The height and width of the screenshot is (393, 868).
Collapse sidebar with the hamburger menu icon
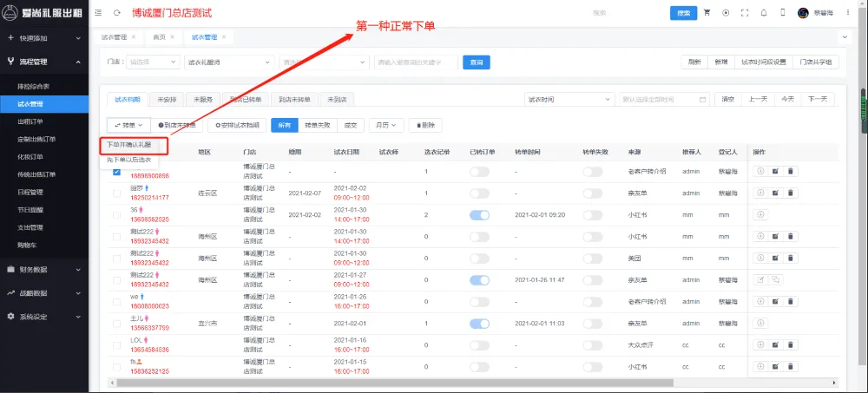coord(97,13)
